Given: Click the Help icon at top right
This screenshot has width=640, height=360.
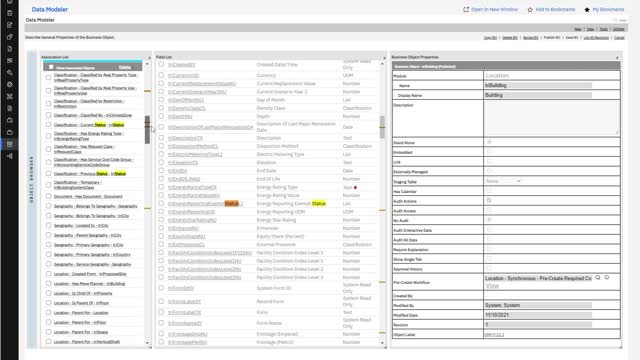Looking at the screenshot, I should coord(620,20).
